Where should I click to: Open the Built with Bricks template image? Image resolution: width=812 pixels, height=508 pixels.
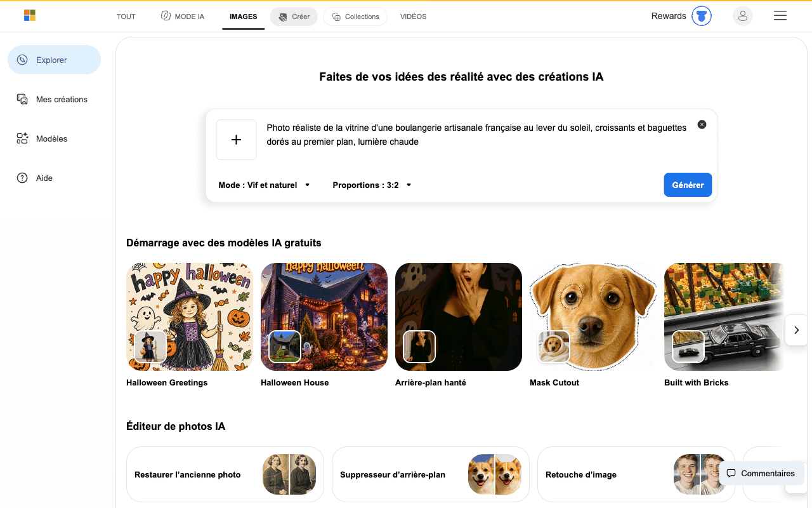tap(724, 317)
